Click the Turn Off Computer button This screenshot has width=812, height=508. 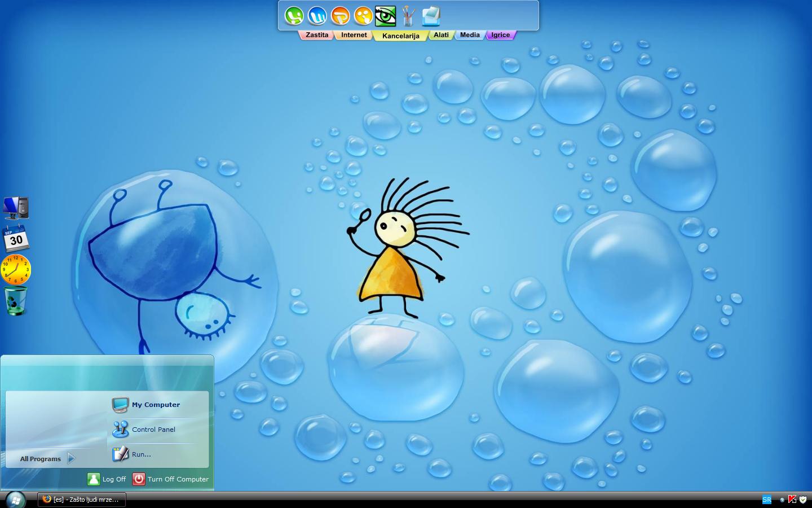click(x=171, y=479)
